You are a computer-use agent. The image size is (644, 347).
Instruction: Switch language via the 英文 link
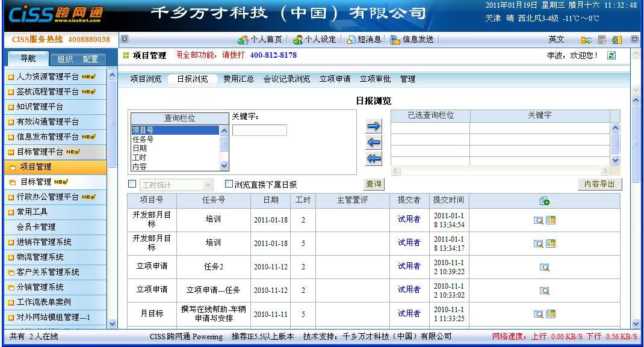(556, 40)
